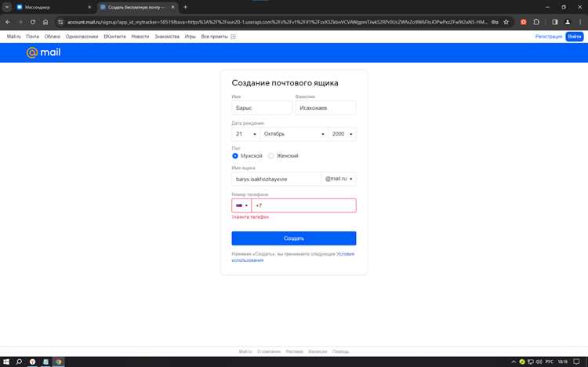Open the birth day dropdown showing 21
This screenshot has width=588, height=367.
tap(245, 134)
